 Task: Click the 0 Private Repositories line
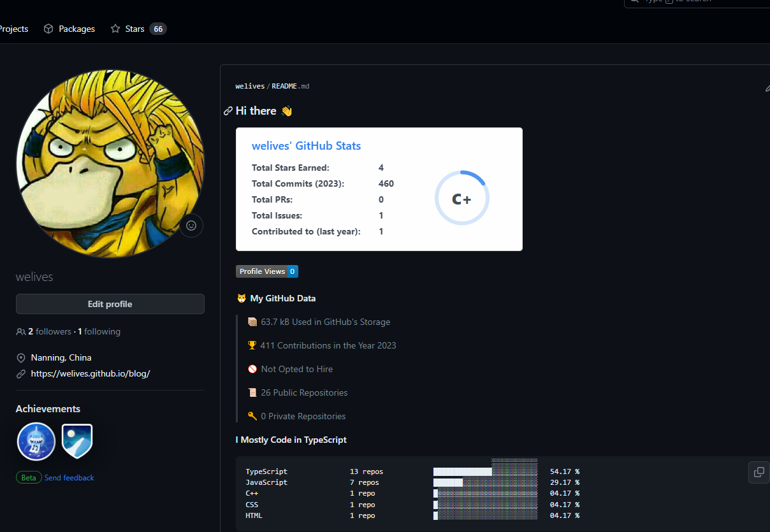pyautogui.click(x=296, y=416)
